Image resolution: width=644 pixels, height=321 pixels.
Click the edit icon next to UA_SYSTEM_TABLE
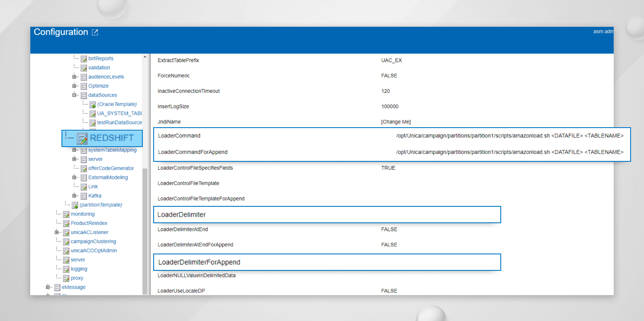tap(92, 113)
